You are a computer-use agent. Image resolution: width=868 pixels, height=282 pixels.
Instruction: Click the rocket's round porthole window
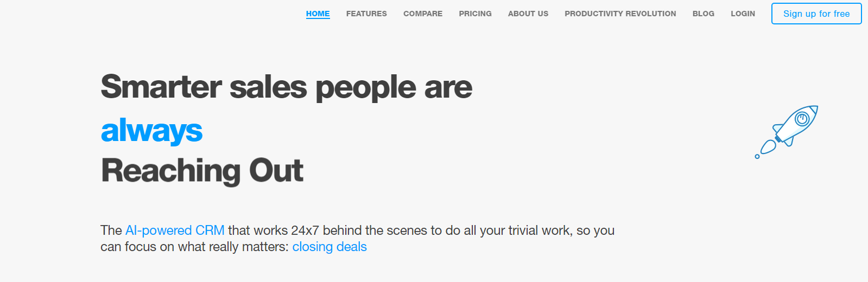point(802,118)
